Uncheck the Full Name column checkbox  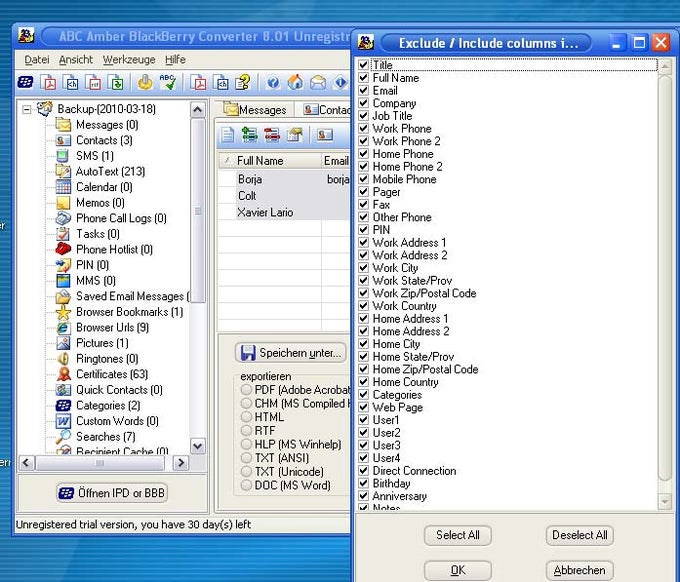(x=363, y=78)
